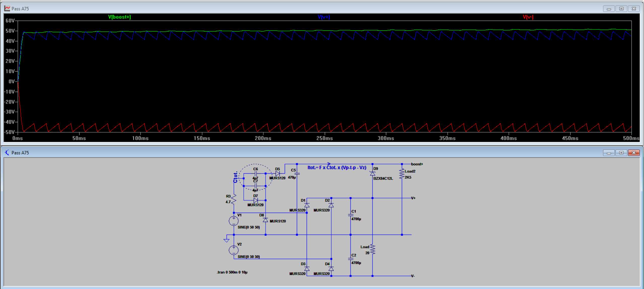Click the 60V label on vertical axis
Viewport: 644px width, 289px height.
10,21
